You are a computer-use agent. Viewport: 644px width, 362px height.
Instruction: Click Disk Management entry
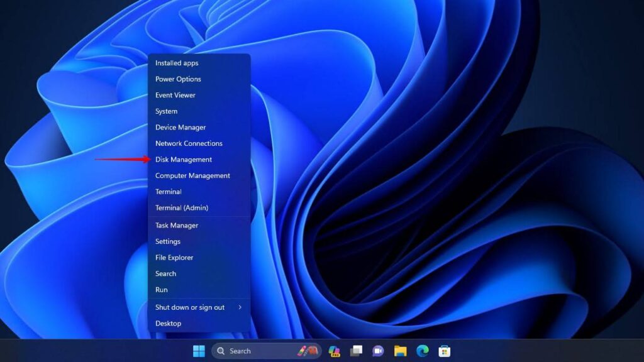[199, 159]
